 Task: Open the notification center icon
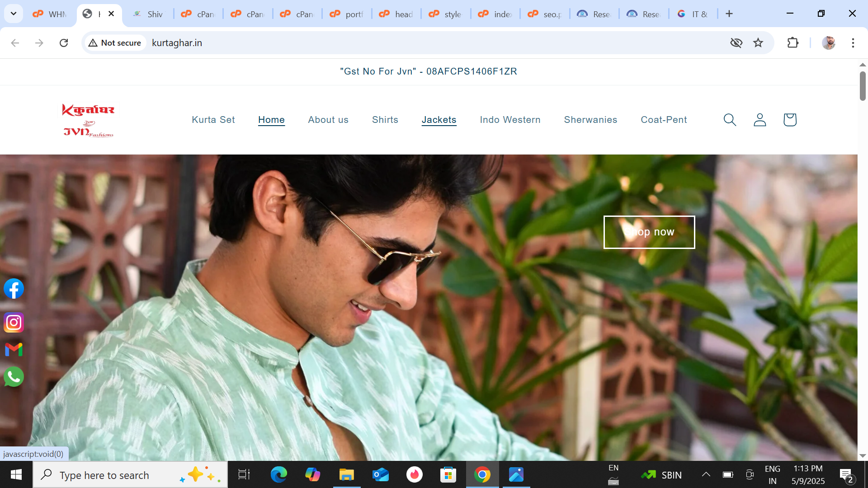point(847,475)
